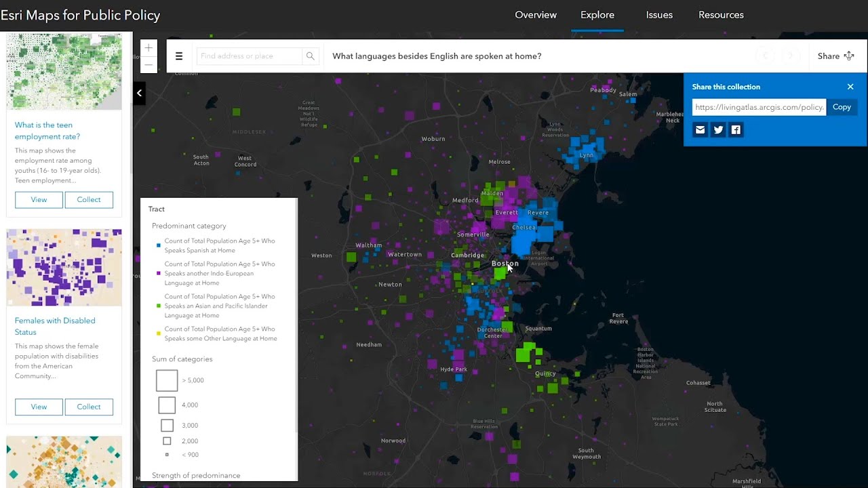Click the Waltham label on the map
Image resolution: width=868 pixels, height=488 pixels.
click(369, 245)
